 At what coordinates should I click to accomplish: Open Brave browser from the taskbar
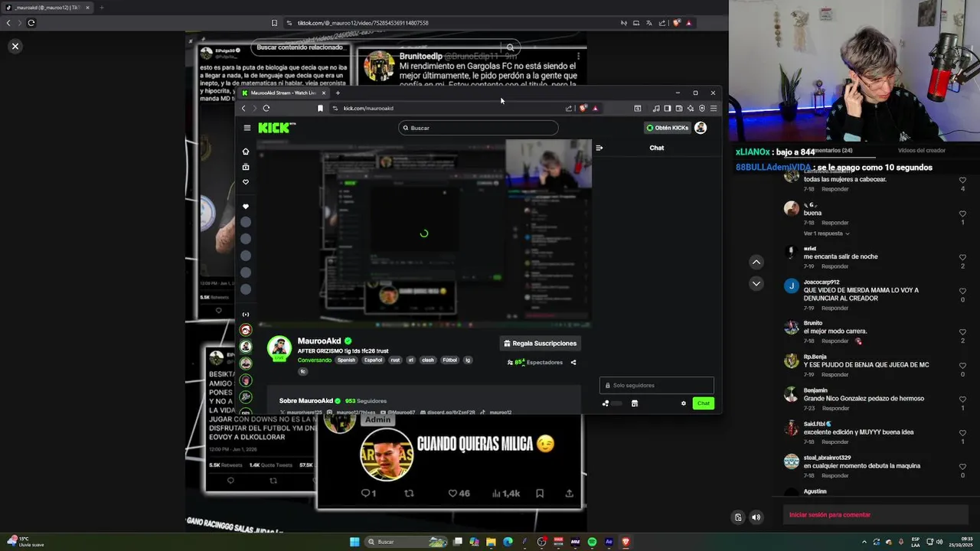click(626, 542)
